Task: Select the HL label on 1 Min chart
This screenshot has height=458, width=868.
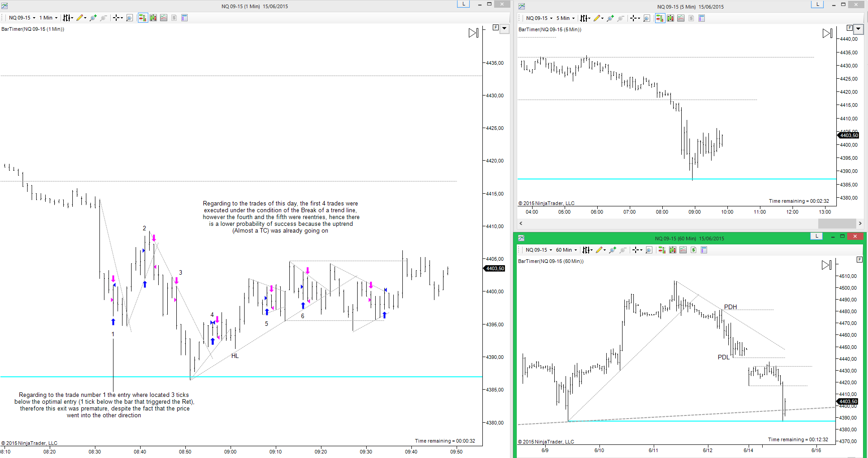Action: pos(235,356)
